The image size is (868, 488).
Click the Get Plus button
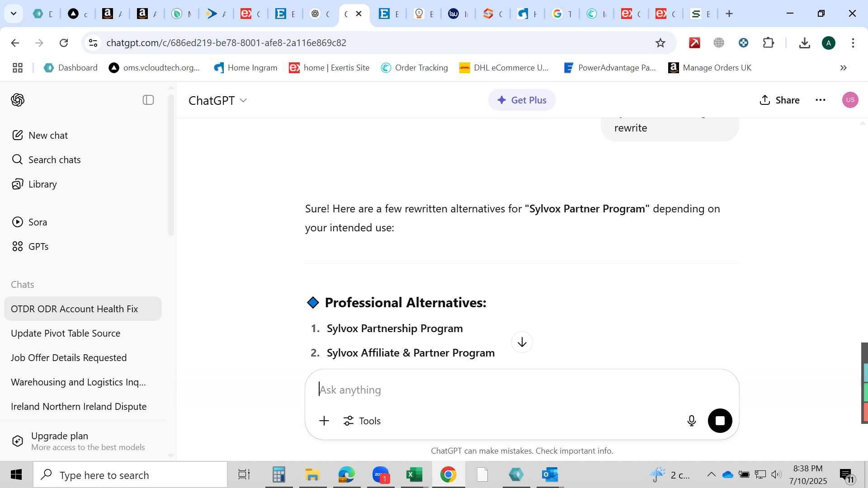(x=522, y=100)
